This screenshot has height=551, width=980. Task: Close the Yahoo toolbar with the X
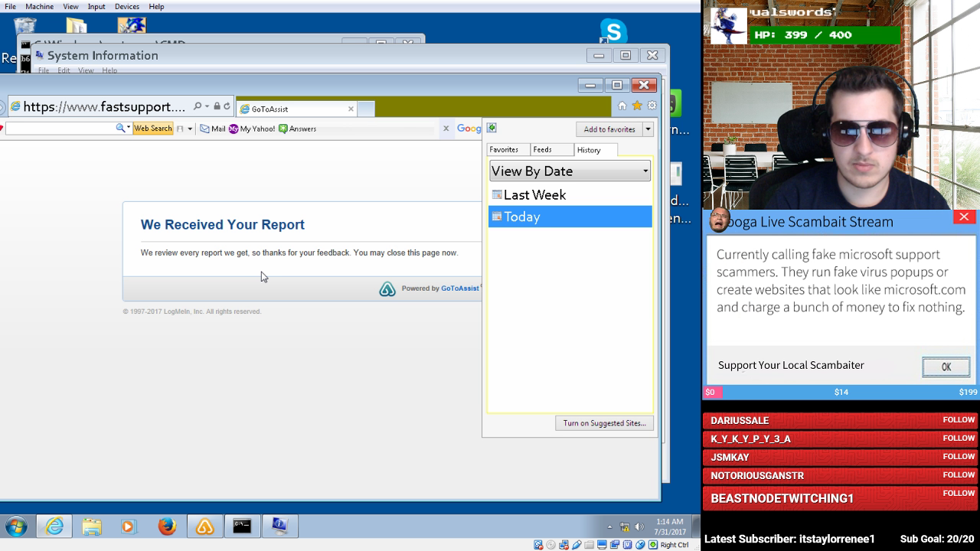(x=446, y=129)
